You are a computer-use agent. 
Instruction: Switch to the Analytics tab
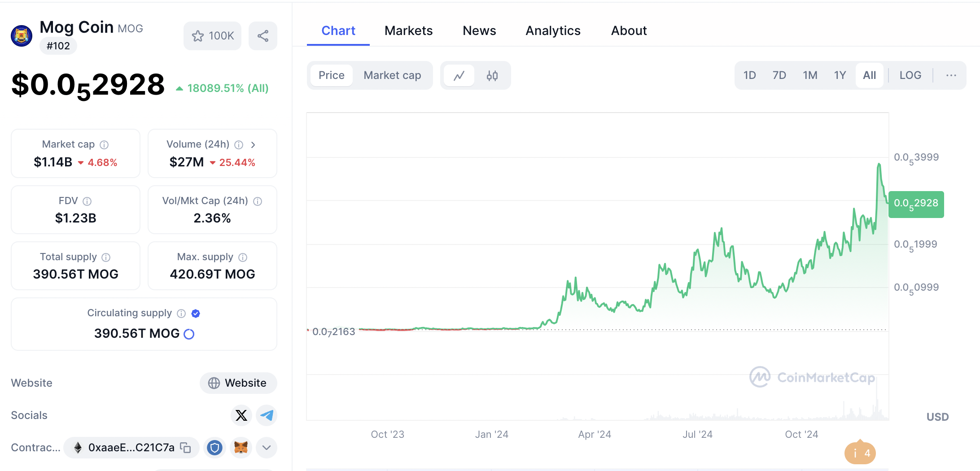coord(553,31)
